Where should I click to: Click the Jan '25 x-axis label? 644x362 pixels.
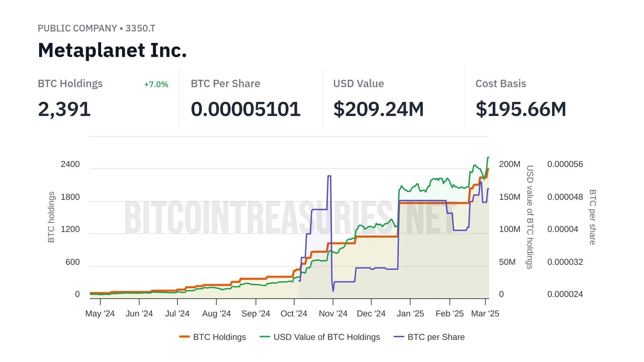(410, 314)
